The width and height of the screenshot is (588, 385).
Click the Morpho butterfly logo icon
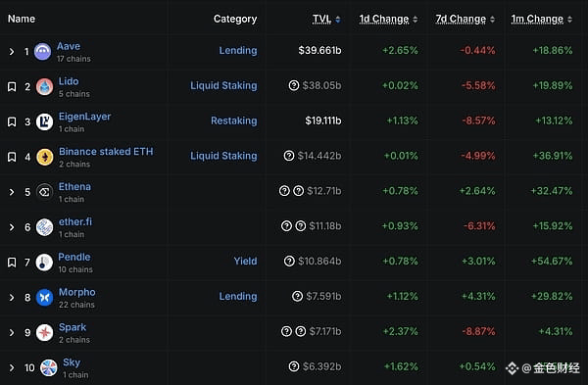coord(44,298)
